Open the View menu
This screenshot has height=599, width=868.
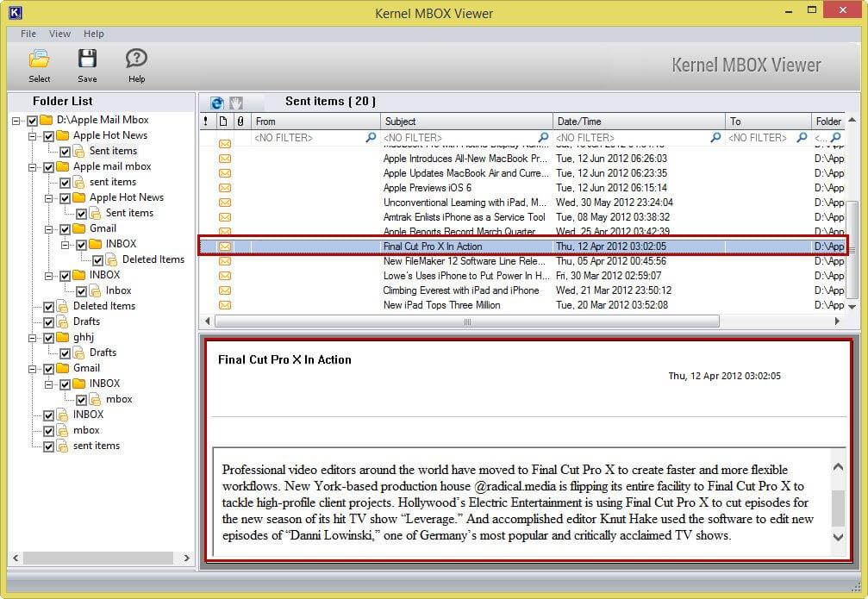pos(59,34)
